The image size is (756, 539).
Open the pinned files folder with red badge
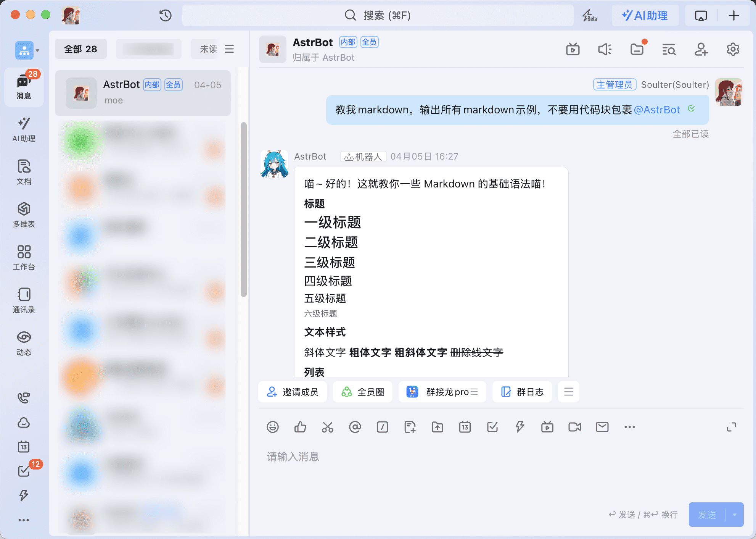[x=637, y=49]
